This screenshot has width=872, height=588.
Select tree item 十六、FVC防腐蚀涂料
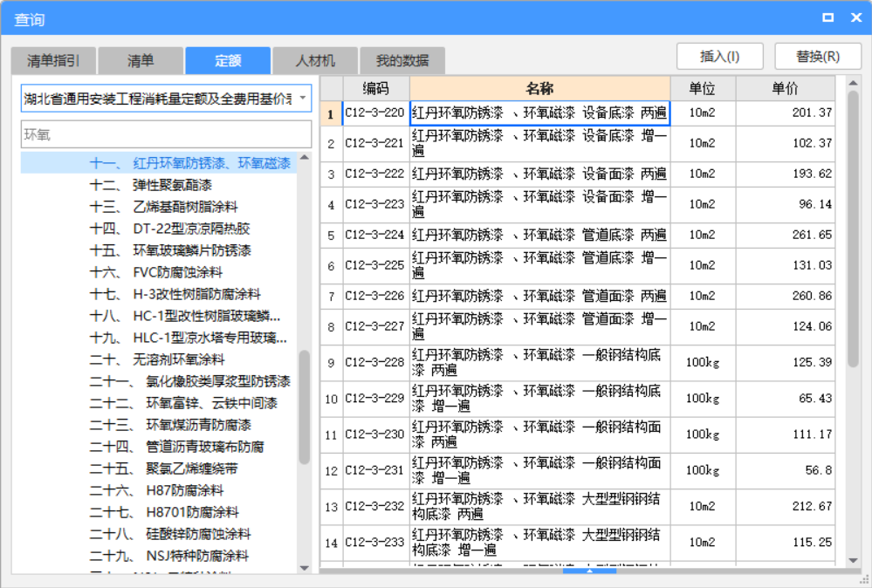click(156, 272)
